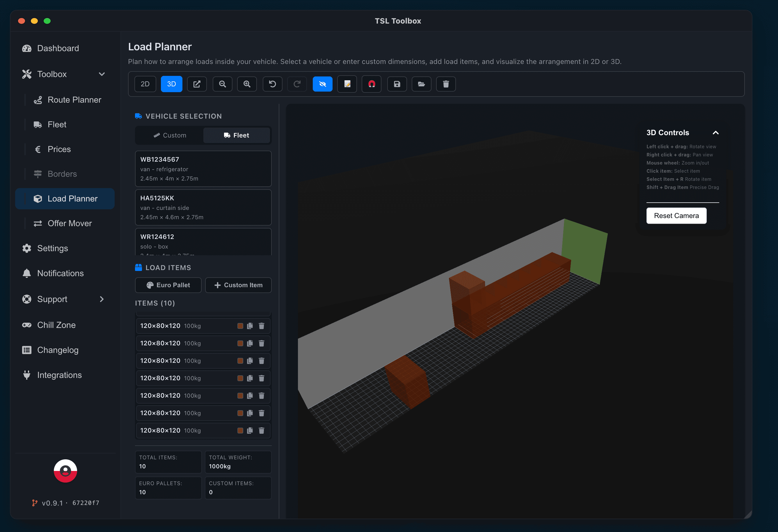Select Load Planner in the sidebar

click(65, 199)
